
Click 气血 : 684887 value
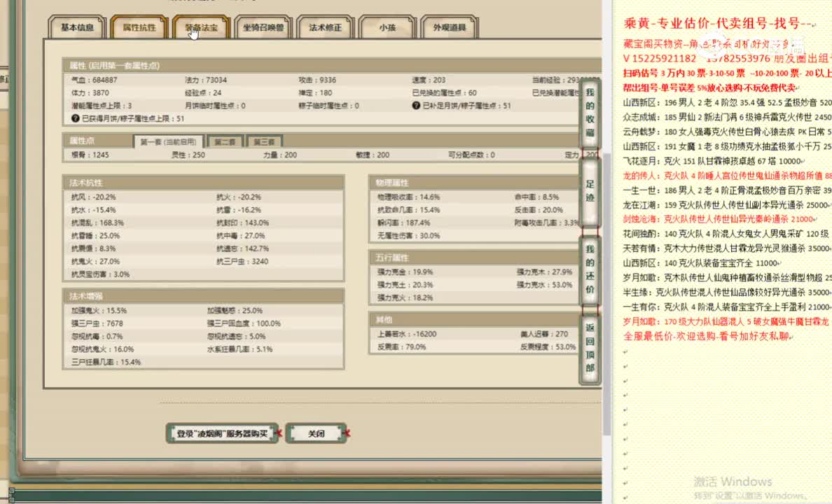click(95, 80)
